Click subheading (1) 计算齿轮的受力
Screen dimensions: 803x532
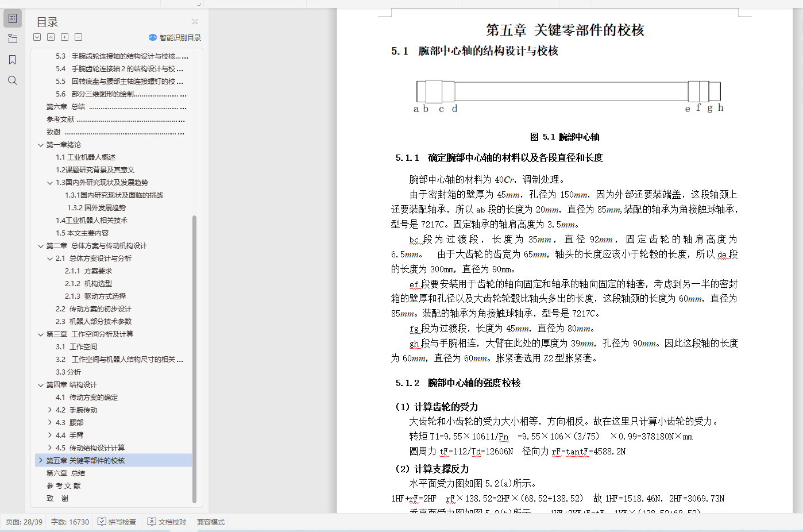[437, 407]
